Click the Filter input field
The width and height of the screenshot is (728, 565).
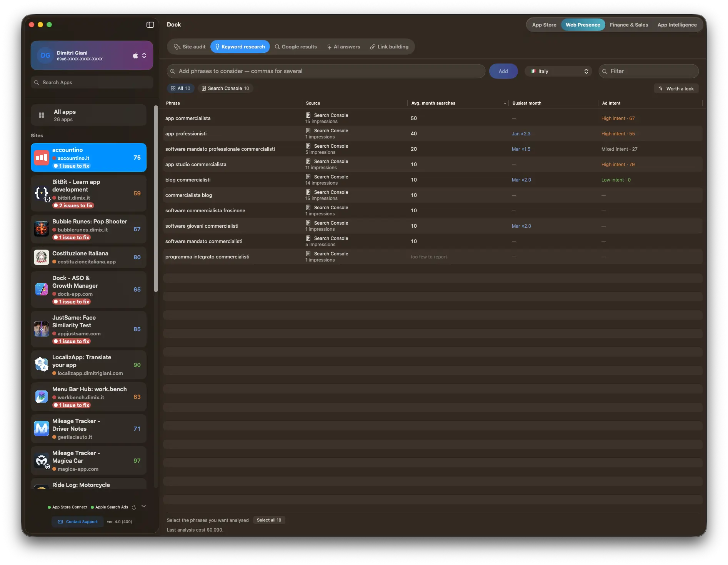click(x=649, y=72)
